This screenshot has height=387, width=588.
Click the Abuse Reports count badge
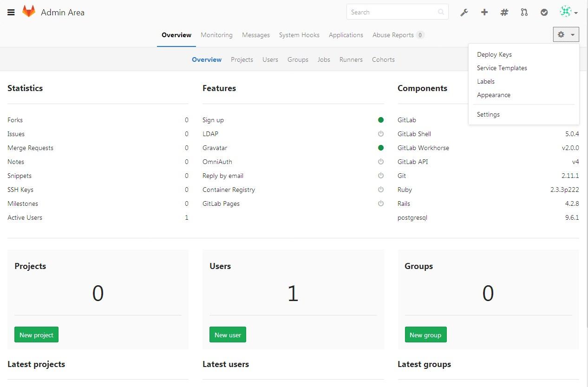(420, 35)
